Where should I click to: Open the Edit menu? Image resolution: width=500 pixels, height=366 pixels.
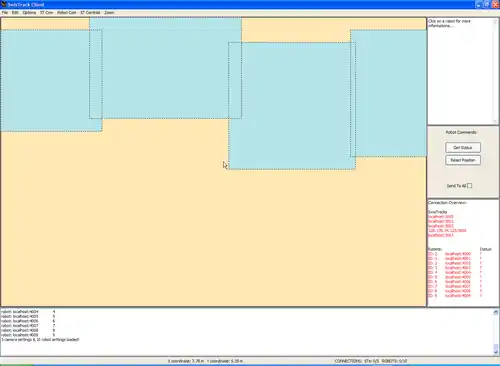tap(15, 12)
